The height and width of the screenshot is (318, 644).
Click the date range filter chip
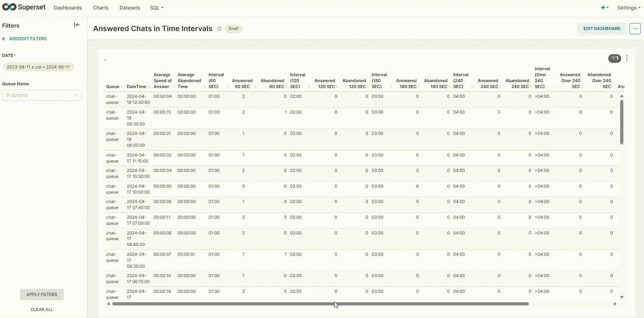pos(38,67)
